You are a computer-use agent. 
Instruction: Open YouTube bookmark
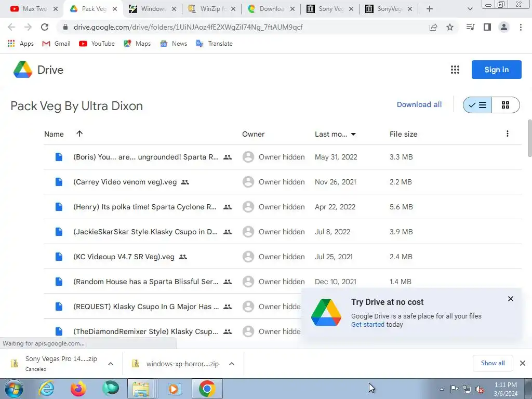pyautogui.click(x=97, y=44)
